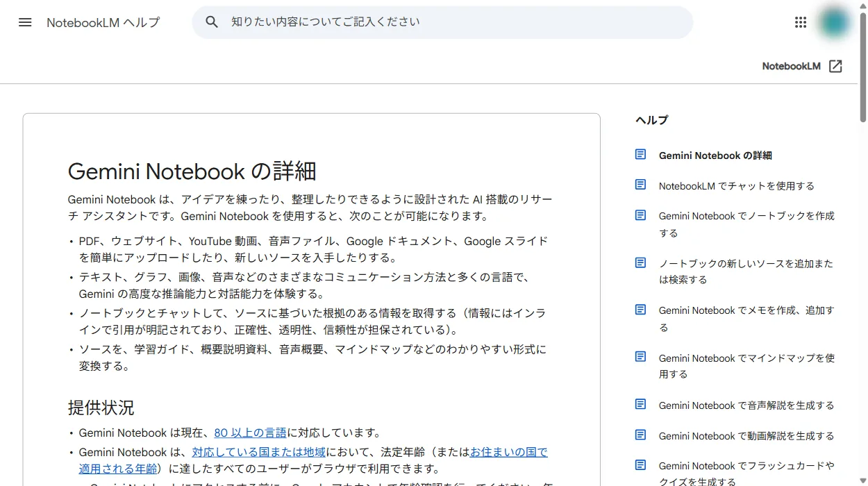Click article icon beside Gemini Notebook の詳細
The height and width of the screenshot is (486, 868).
click(641, 154)
